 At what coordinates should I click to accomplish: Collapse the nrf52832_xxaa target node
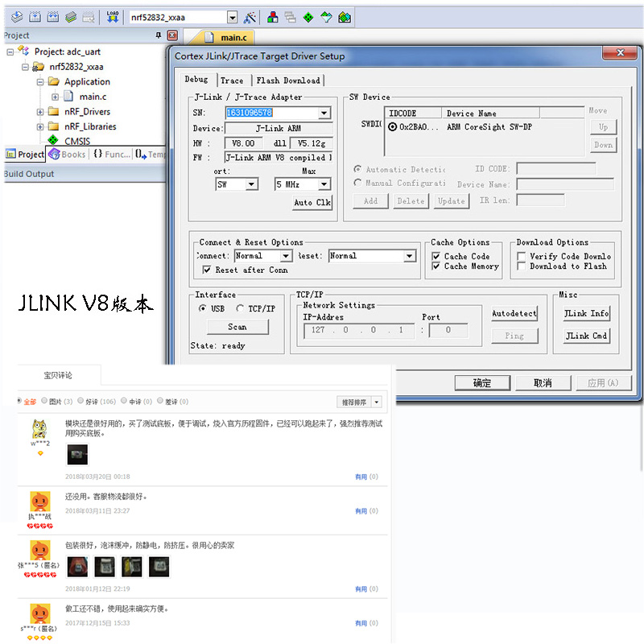[x=25, y=67]
